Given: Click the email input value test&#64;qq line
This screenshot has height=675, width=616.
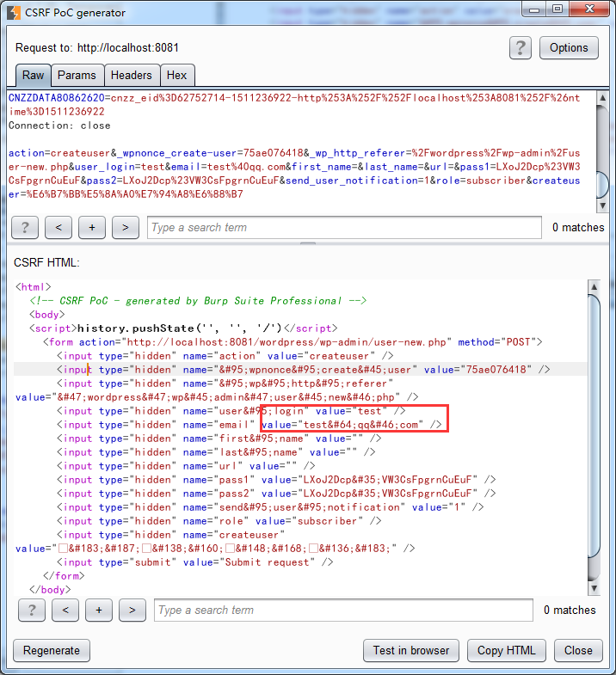Looking at the screenshot, I should [249, 425].
